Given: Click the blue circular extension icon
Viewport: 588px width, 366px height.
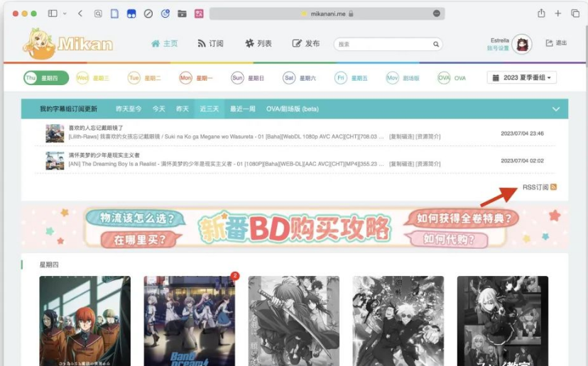Looking at the screenshot, I should pos(165,14).
